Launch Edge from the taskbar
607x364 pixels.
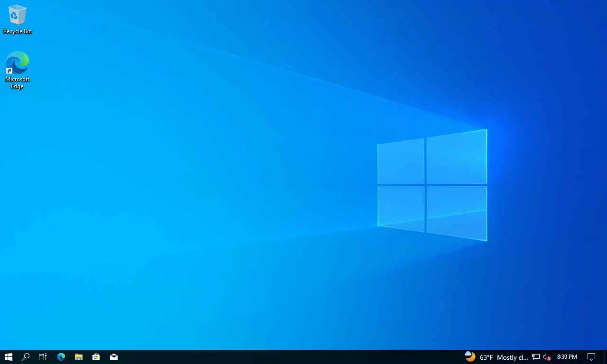tap(61, 357)
